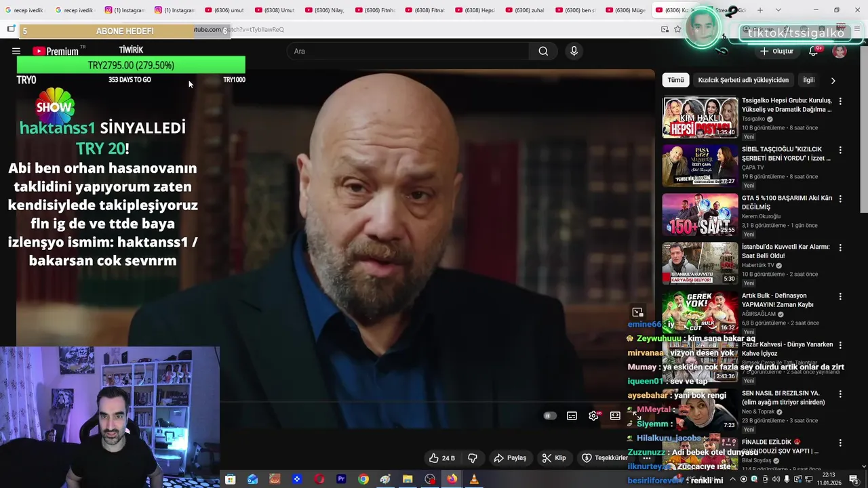Open the Paint palette taskbar icon
The image size is (868, 488).
click(385, 479)
